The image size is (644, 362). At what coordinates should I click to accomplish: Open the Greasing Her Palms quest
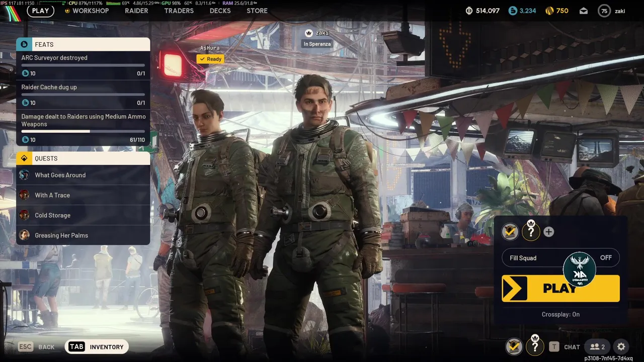(x=83, y=235)
